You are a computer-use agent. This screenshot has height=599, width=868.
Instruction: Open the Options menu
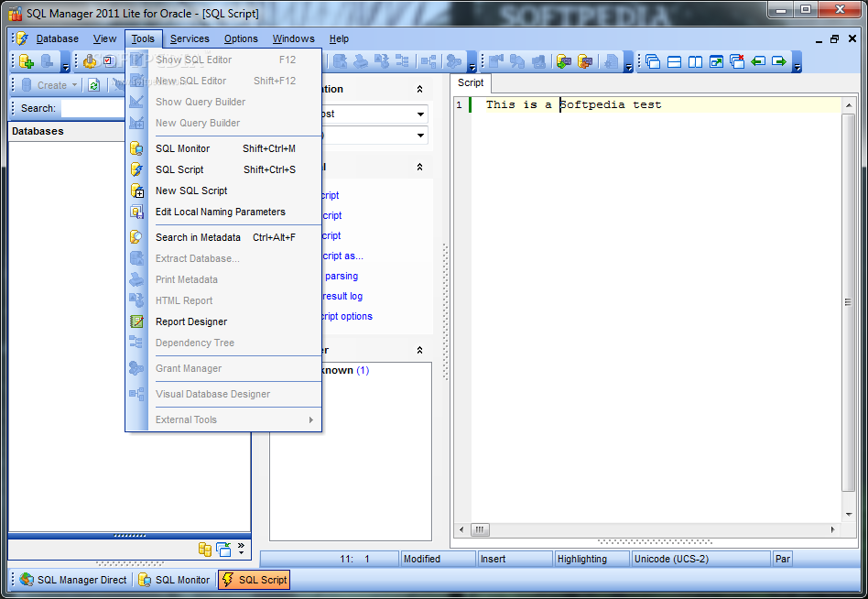(x=241, y=38)
